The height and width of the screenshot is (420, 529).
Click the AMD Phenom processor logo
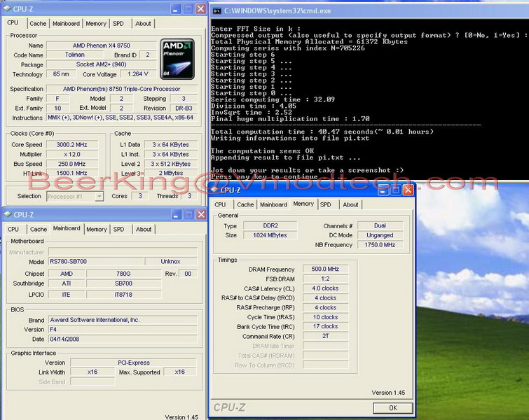(x=177, y=59)
